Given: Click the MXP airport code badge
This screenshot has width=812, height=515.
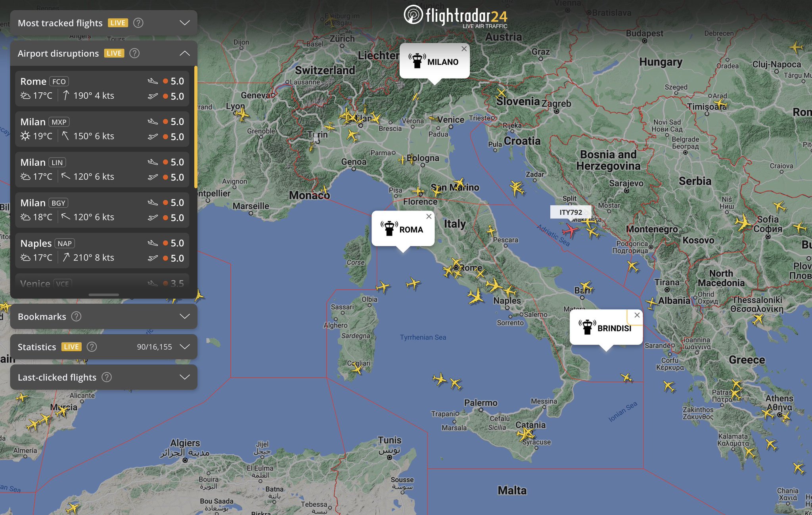Looking at the screenshot, I should tap(59, 122).
